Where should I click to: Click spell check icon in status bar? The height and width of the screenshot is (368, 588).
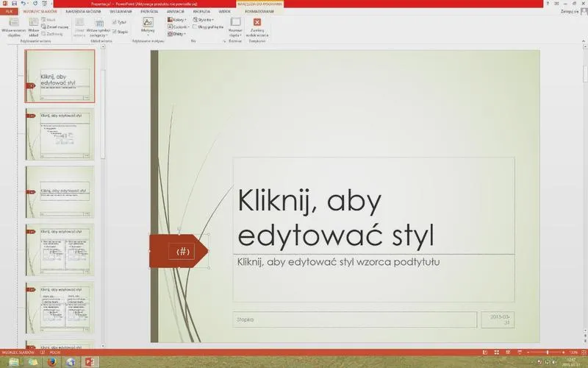(43, 353)
